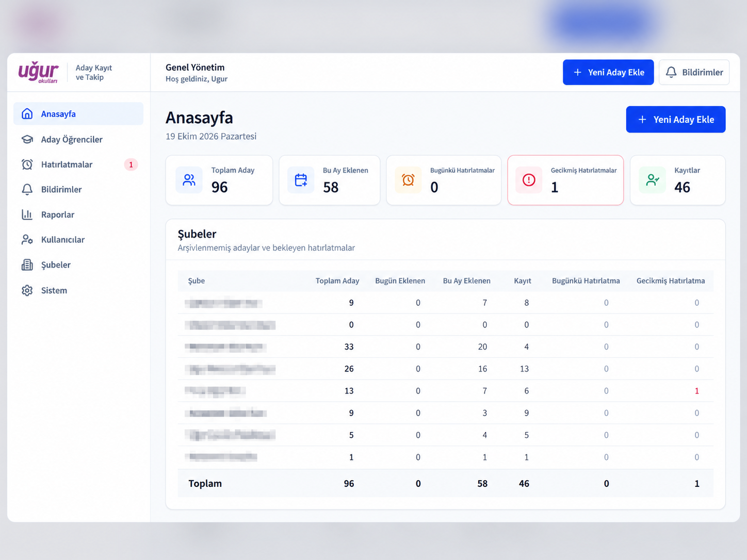
Task: Click the Şubeler section heading
Action: coord(197,234)
